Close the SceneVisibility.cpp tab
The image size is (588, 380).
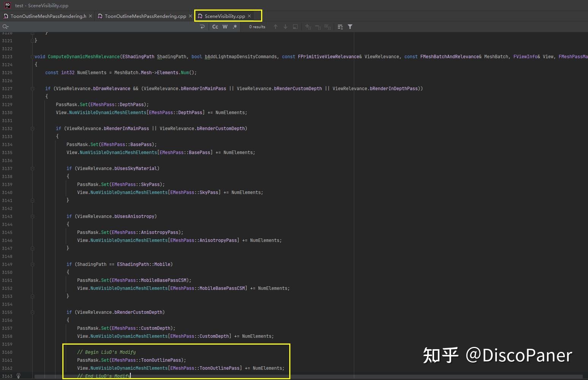pyautogui.click(x=249, y=16)
